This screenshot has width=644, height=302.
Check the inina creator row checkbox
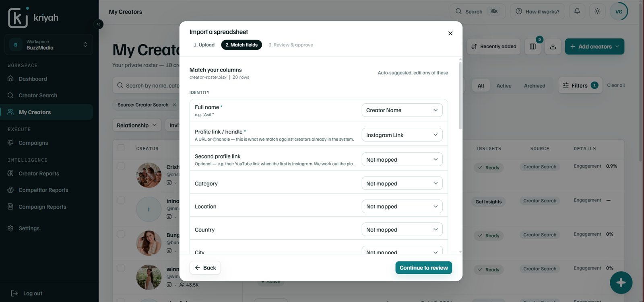tap(121, 200)
